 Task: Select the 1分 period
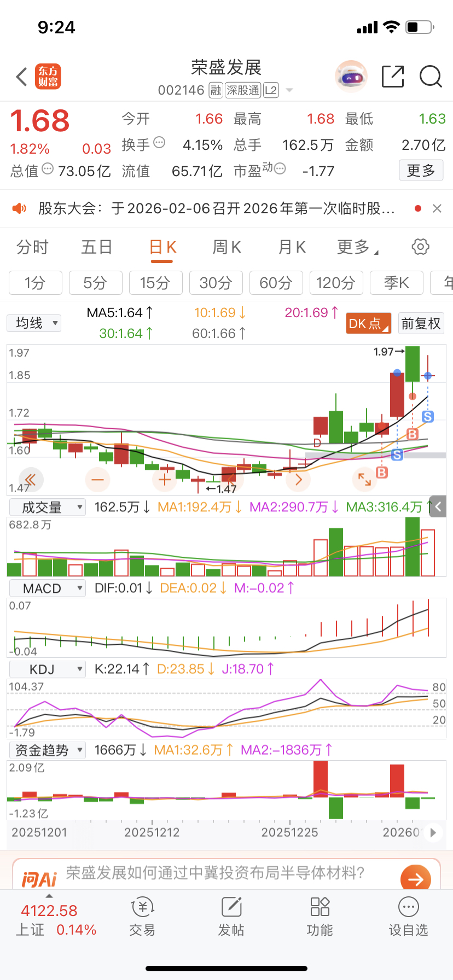coord(36,283)
